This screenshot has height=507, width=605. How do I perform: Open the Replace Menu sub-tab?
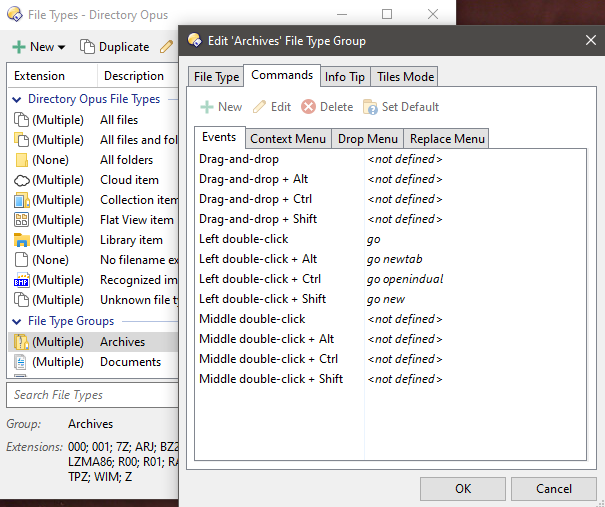[447, 139]
